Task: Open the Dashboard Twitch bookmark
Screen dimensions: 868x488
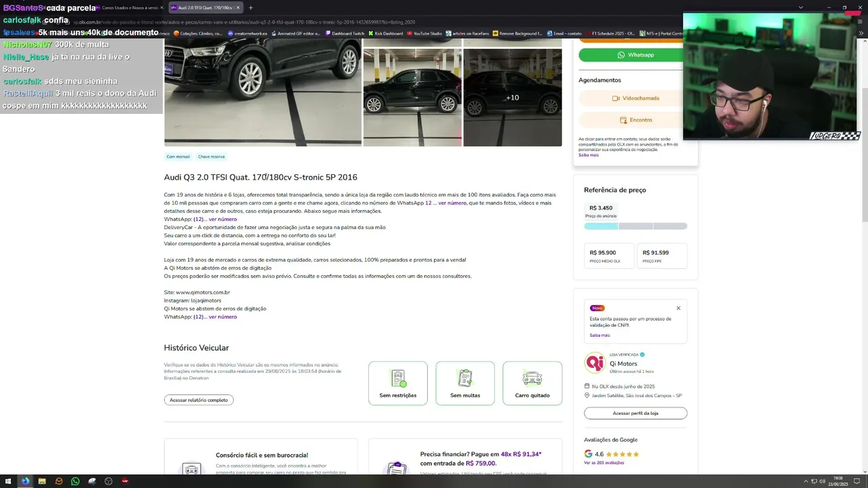Action: 344,33
